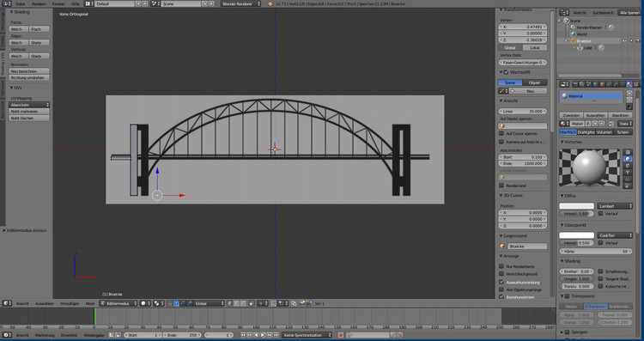Click the Blender info editor icon

pos(6,3)
